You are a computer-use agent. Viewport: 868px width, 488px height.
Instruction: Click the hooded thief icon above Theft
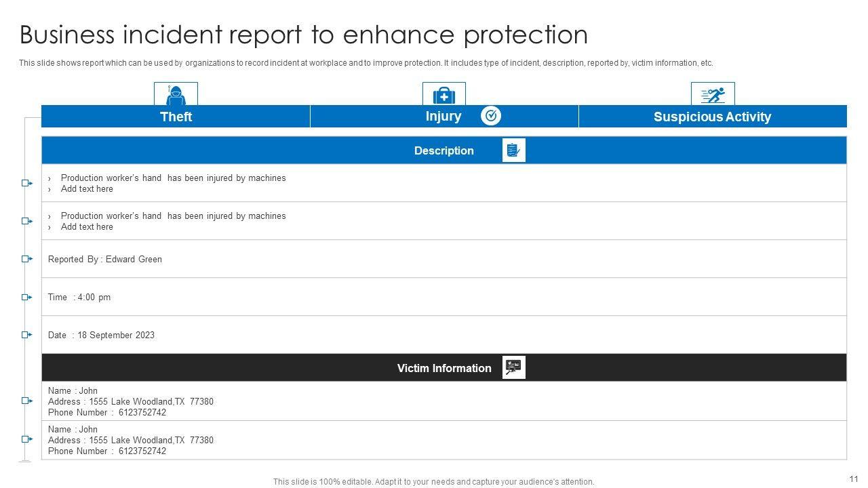(176, 95)
